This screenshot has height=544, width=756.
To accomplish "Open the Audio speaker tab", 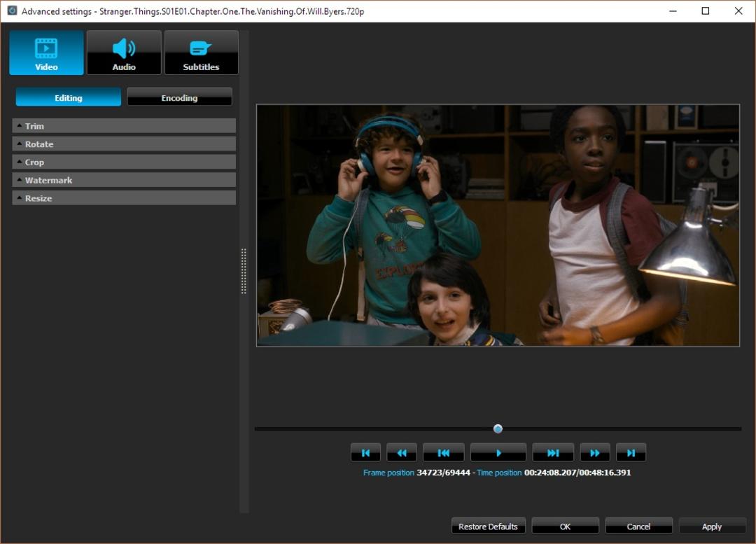I will coord(124,53).
